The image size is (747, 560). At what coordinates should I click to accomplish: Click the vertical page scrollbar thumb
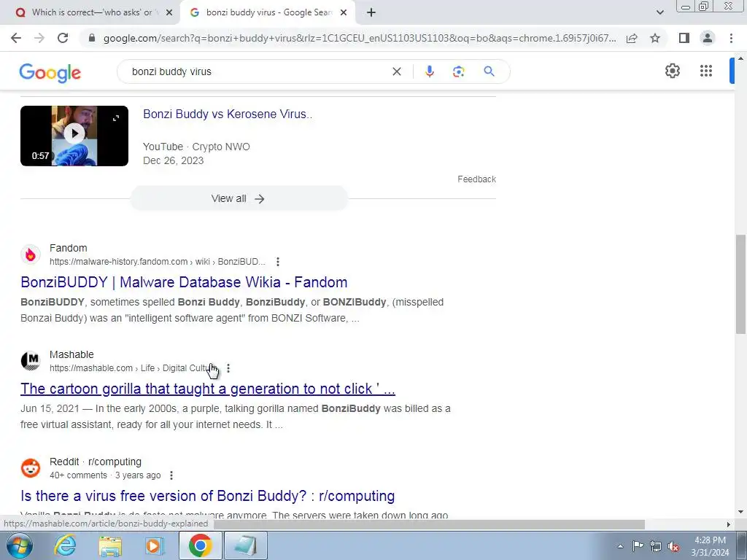tap(740, 284)
